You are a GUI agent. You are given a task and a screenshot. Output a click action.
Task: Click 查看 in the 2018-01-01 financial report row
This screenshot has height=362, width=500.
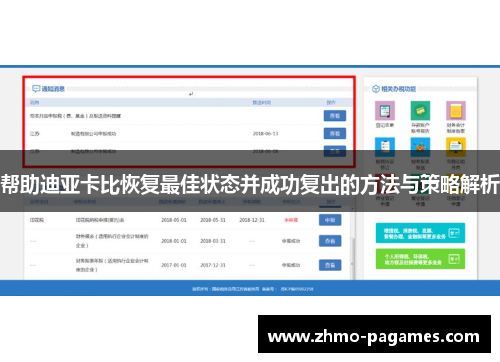click(x=330, y=241)
